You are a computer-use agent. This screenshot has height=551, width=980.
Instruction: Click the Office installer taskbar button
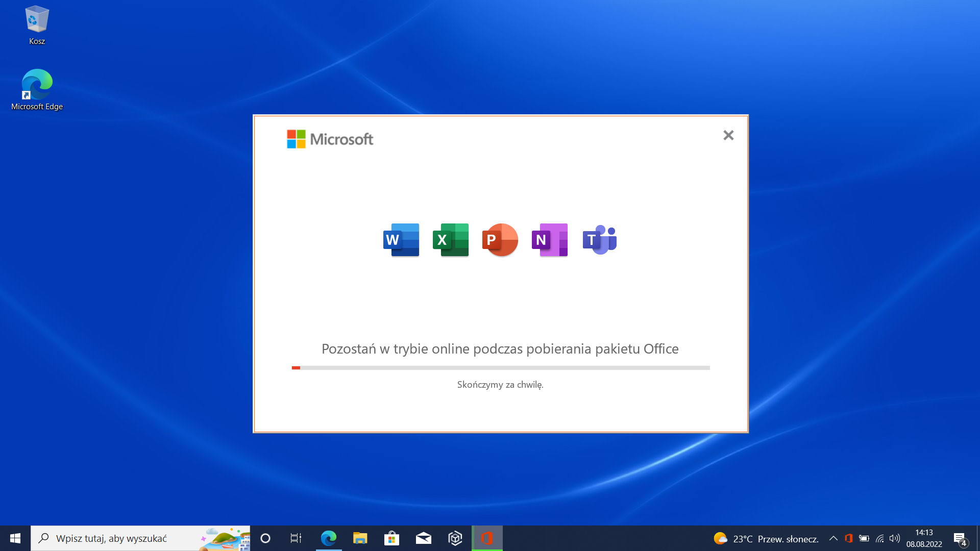pos(487,538)
